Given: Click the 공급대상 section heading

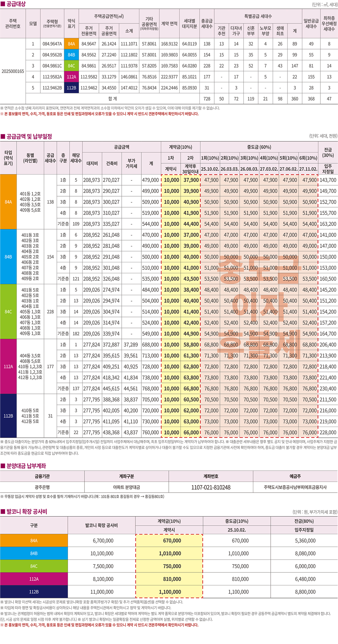Looking at the screenshot, I should (x=16, y=4).
